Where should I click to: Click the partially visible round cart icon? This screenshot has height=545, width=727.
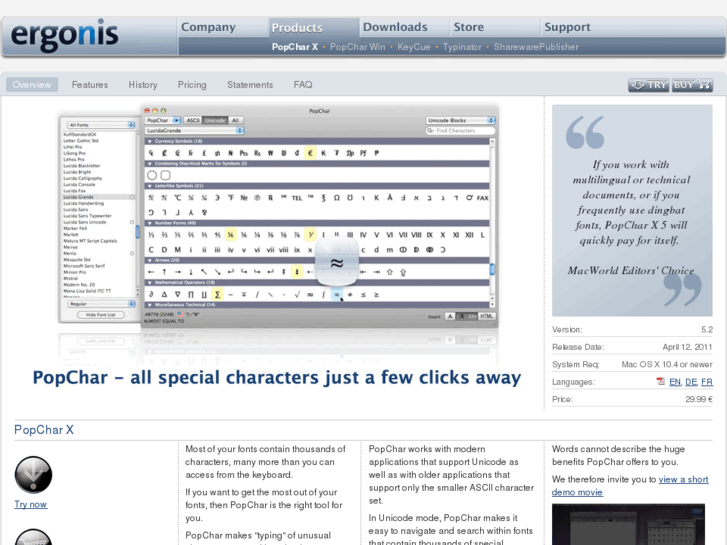pos(33,537)
